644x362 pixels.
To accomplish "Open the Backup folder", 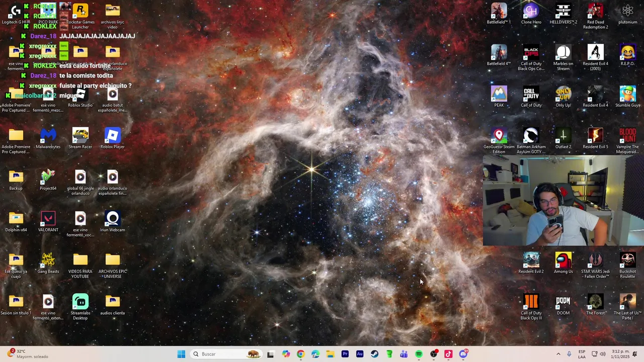I will tap(16, 180).
